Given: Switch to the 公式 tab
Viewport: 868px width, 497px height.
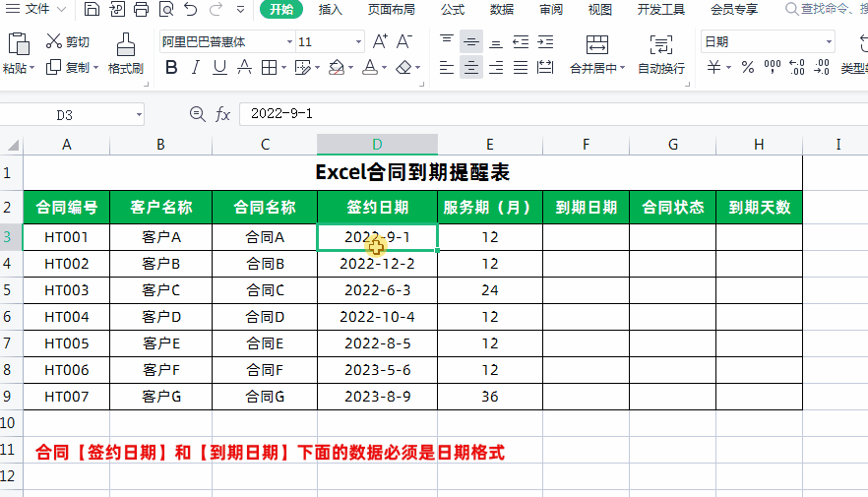Looking at the screenshot, I should tap(453, 10).
